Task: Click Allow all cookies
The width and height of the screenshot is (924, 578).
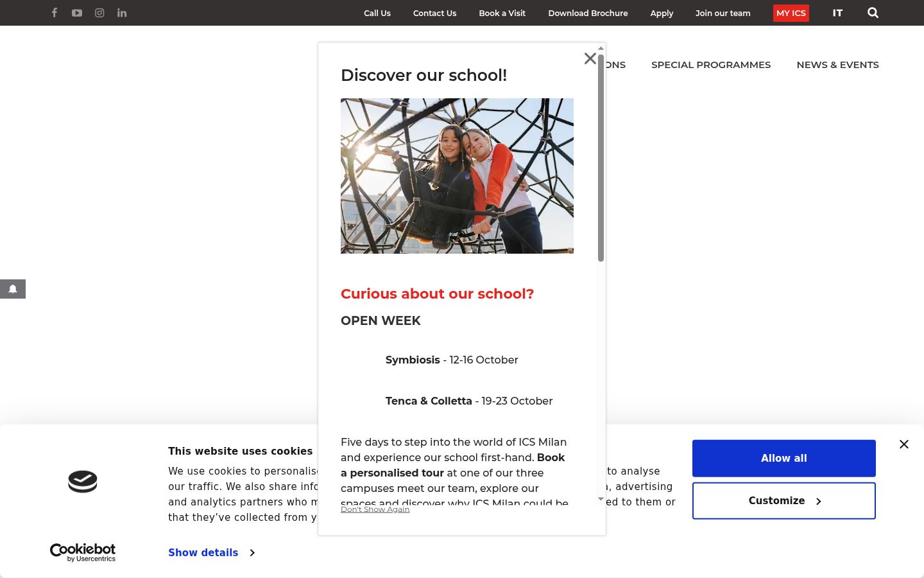Action: pos(784,459)
